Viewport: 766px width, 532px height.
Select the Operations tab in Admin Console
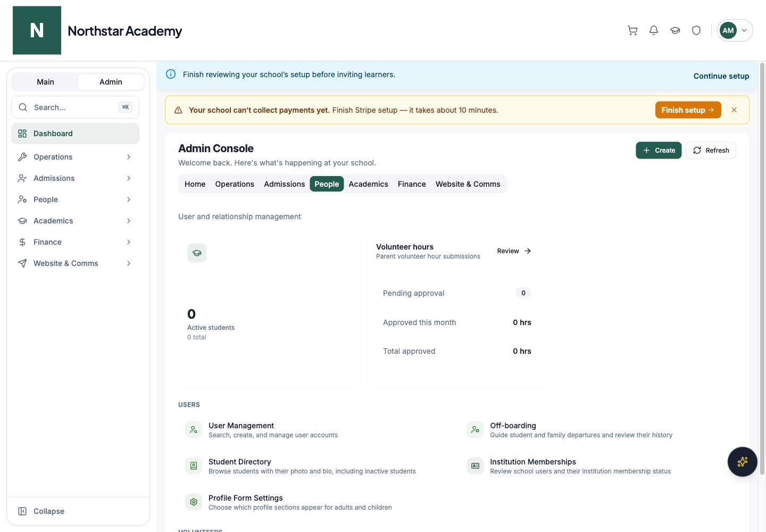(235, 184)
